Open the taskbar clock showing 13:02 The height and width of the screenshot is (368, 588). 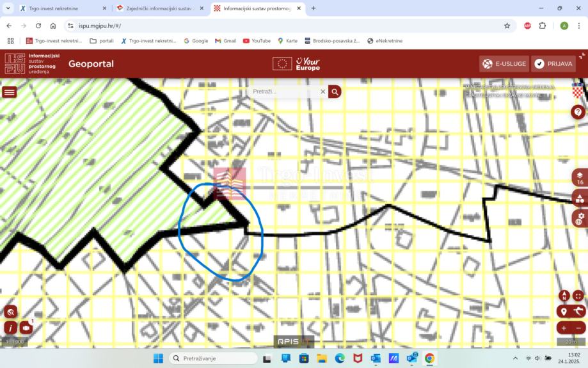click(x=569, y=358)
